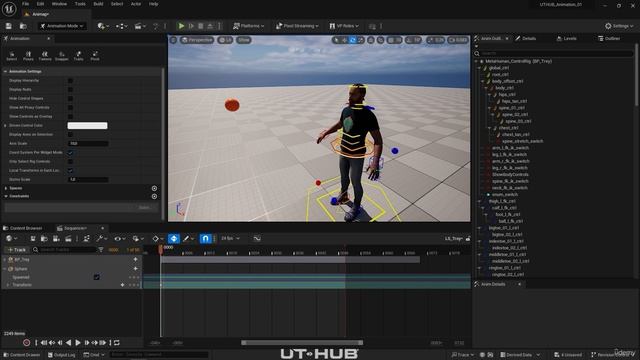Image resolution: width=640 pixels, height=360 pixels.
Task: Toggle the Sequencer snapping magnet
Action: (205, 238)
